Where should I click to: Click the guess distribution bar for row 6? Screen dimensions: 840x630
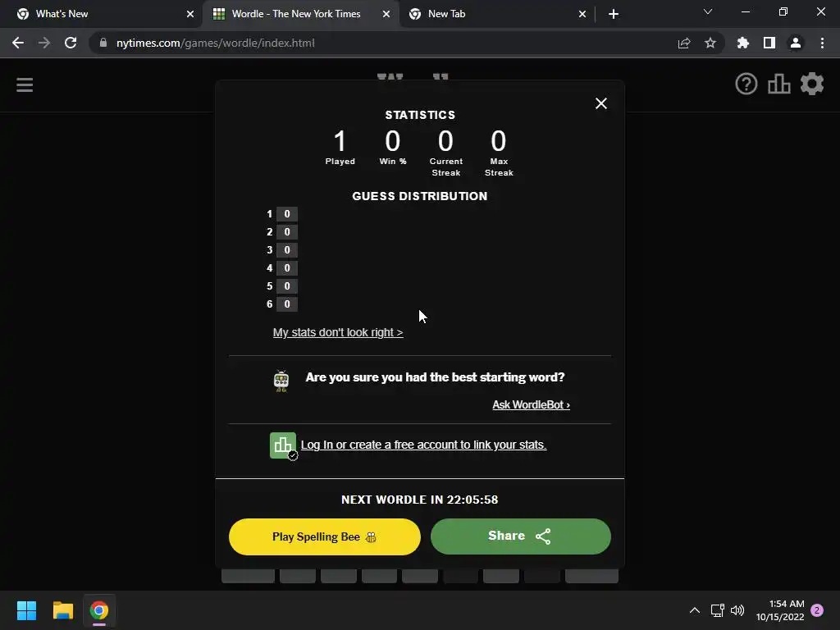[x=287, y=304]
